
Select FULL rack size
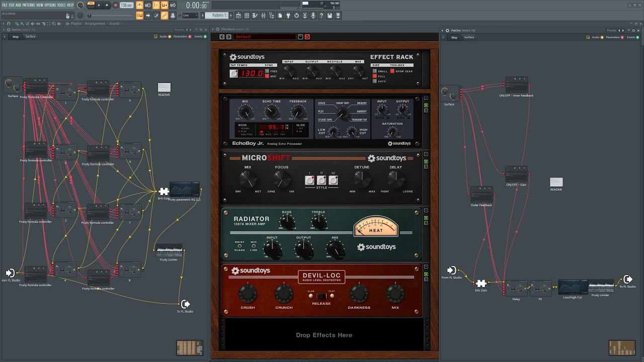pyautogui.click(x=375, y=76)
